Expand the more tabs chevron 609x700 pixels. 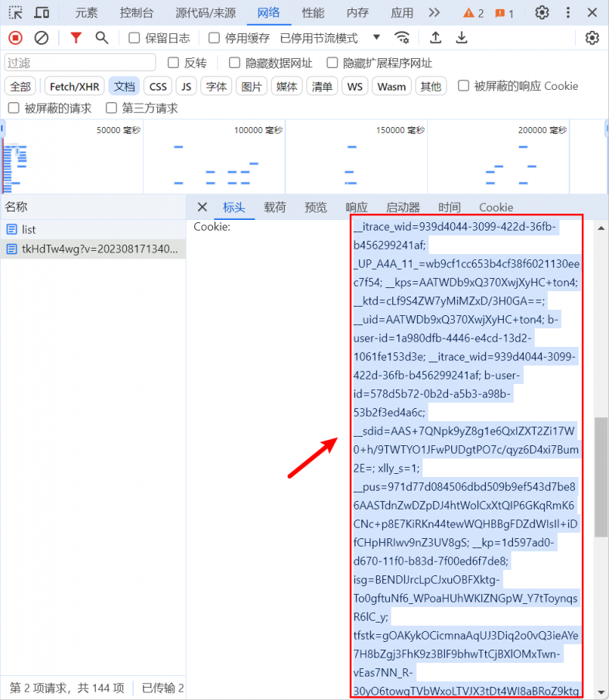pyautogui.click(x=434, y=12)
